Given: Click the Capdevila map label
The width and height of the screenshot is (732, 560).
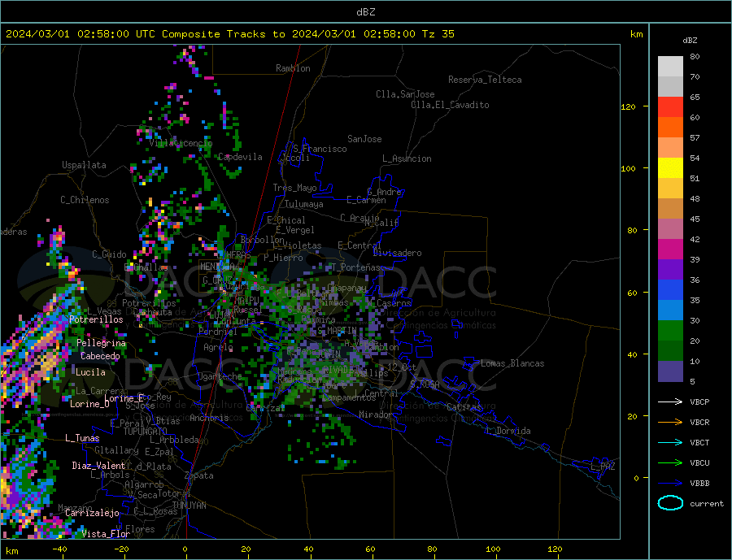Looking at the screenshot, I should pos(240,157).
